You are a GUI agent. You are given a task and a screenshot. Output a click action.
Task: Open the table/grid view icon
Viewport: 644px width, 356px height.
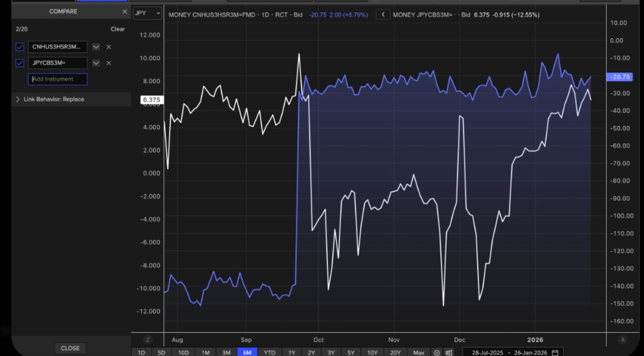(449, 352)
